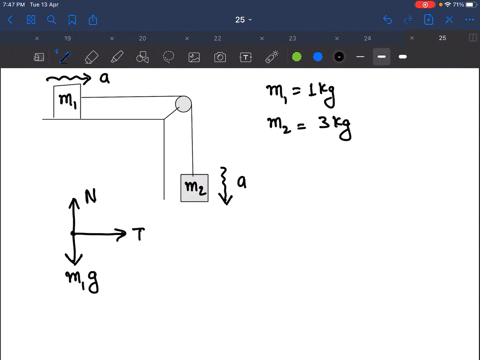Open the search tool
480x360 pixels.
tap(51, 20)
